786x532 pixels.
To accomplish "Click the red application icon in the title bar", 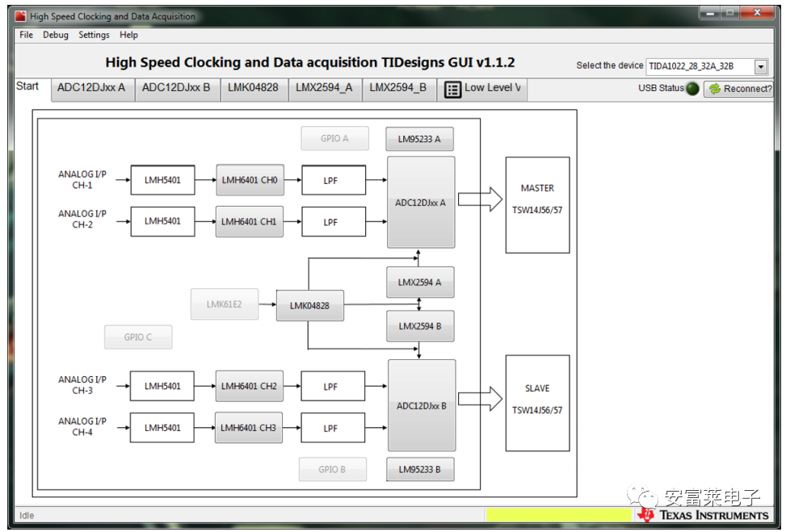I will click(20, 16).
